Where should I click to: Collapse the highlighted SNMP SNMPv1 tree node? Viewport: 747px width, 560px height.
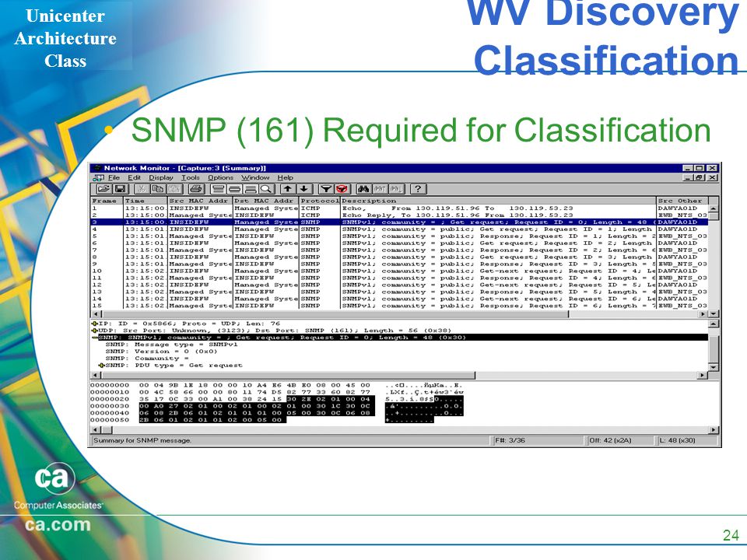95,338
